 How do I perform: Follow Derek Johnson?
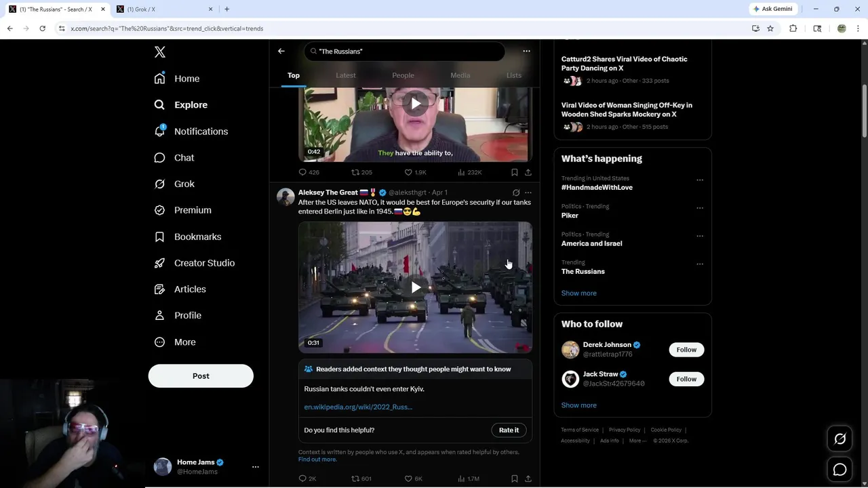tap(686, 350)
